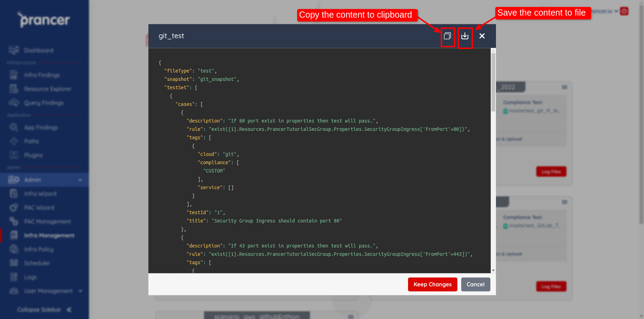Click the mastertest_GitLab_T.. link
The image size is (644, 319).
(535, 226)
